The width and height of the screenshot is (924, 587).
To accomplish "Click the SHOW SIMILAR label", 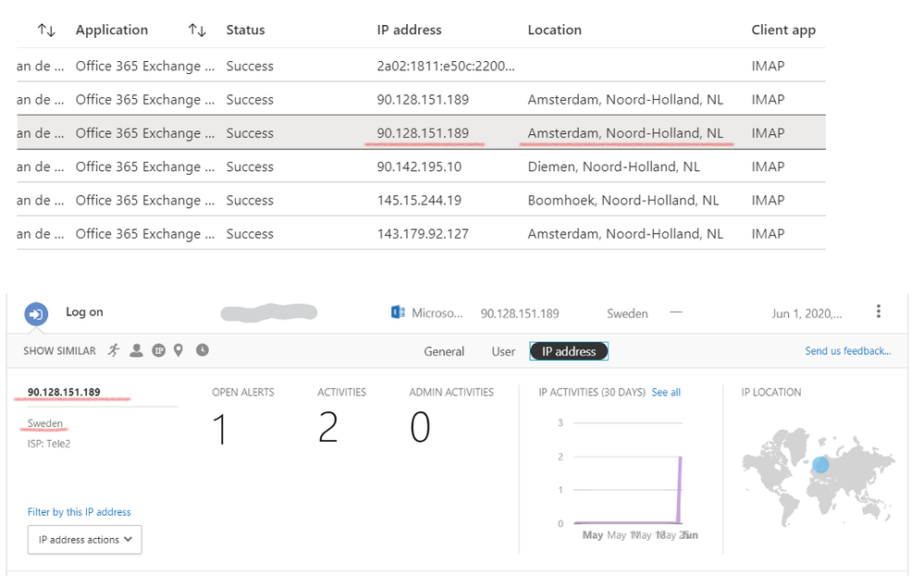I will [59, 351].
